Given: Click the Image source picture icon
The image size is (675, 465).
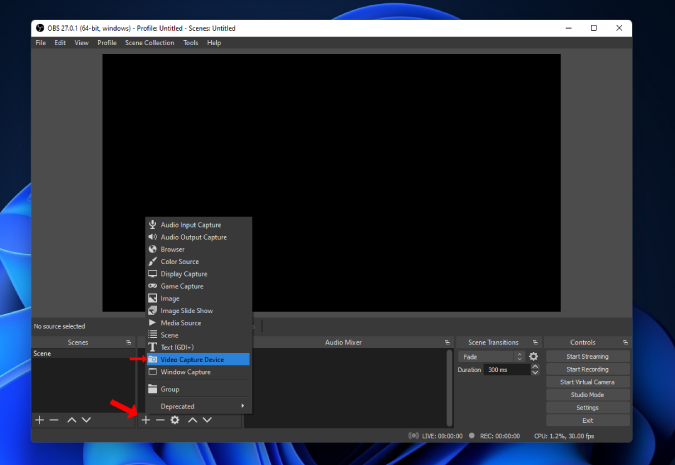Looking at the screenshot, I should coord(152,298).
